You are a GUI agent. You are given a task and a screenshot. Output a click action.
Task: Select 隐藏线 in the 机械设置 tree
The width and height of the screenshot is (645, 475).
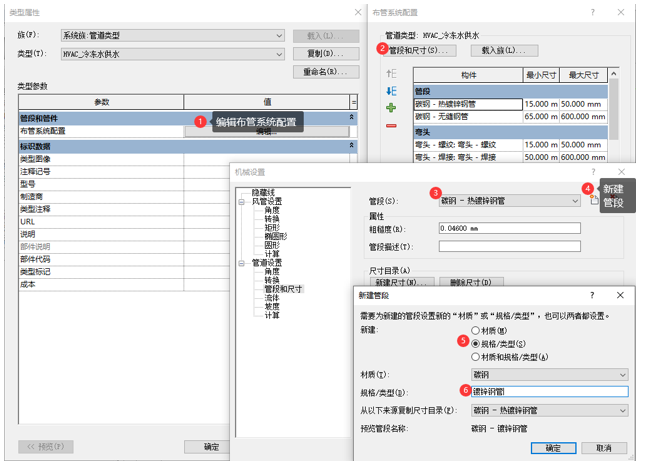(263, 191)
